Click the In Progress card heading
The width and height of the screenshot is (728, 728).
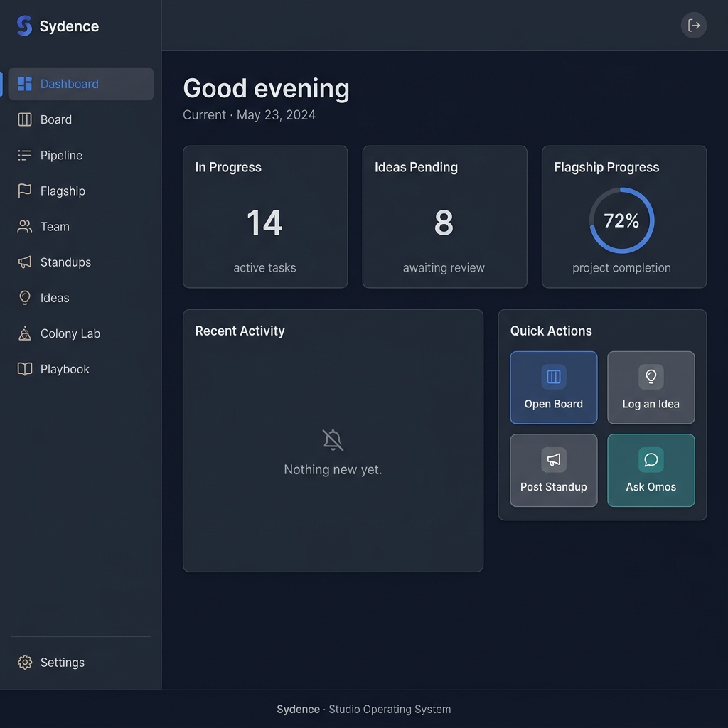coord(228,167)
